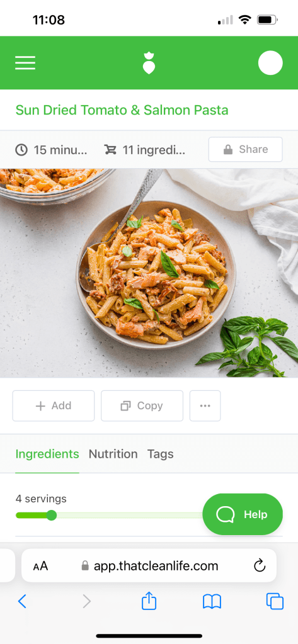Screen dimensions: 298x644
Task: Click the servings slider handle
Action: [x=52, y=515]
